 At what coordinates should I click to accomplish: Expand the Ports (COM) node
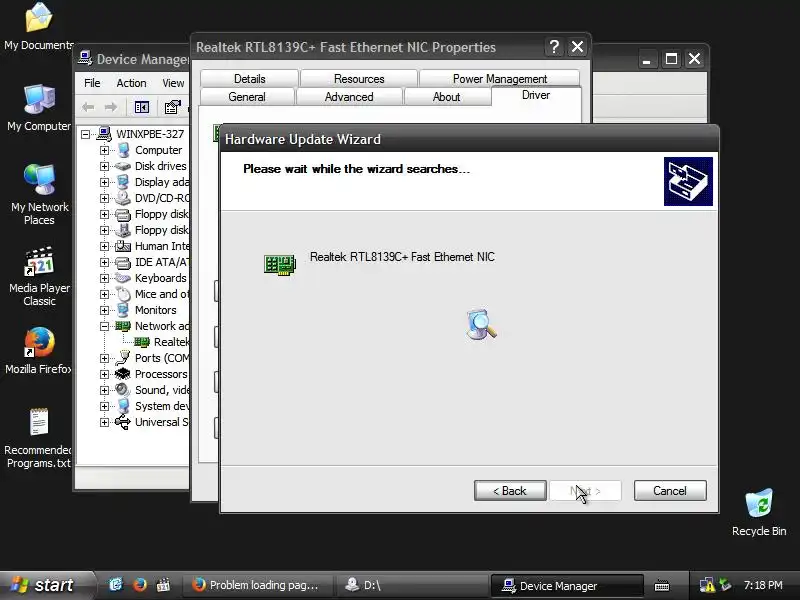click(x=104, y=359)
